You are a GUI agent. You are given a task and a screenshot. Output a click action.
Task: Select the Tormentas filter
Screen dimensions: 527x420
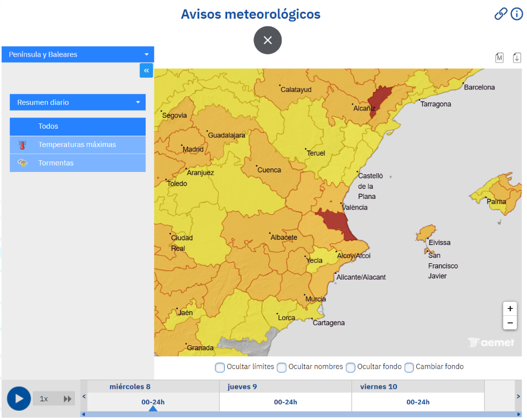78,163
